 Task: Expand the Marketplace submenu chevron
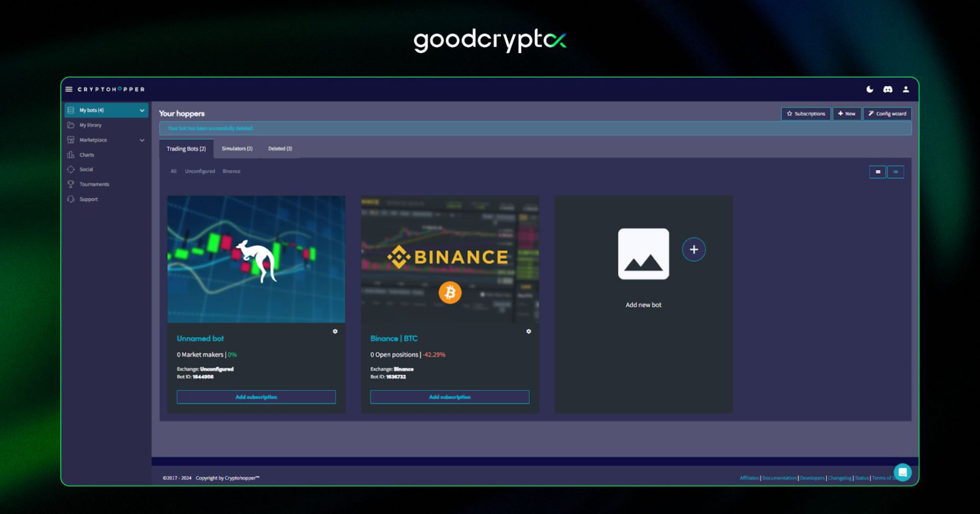pyautogui.click(x=142, y=140)
